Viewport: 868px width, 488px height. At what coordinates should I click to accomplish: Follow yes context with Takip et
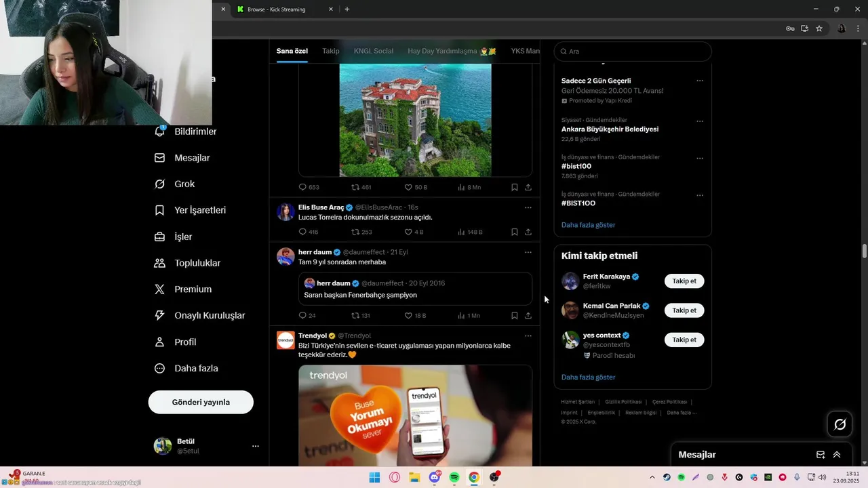tap(684, 340)
